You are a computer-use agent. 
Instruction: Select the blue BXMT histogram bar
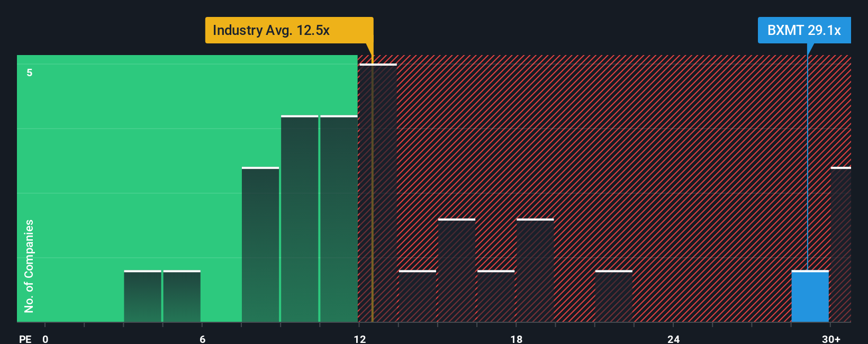(810, 296)
